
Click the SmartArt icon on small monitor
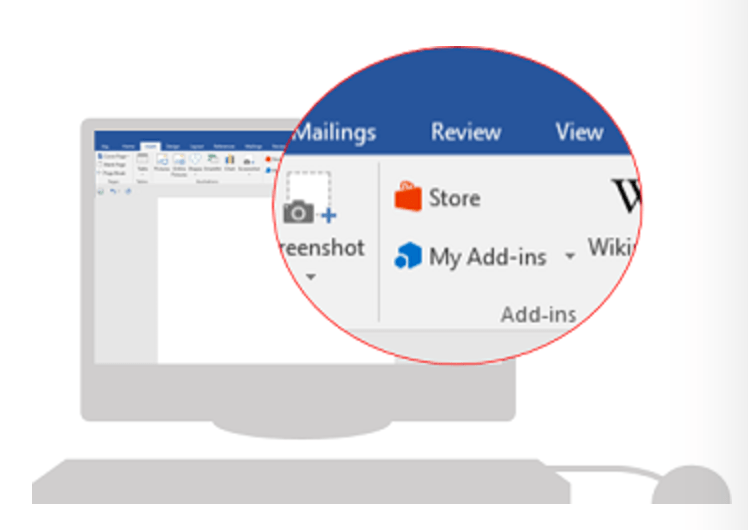tap(213, 158)
